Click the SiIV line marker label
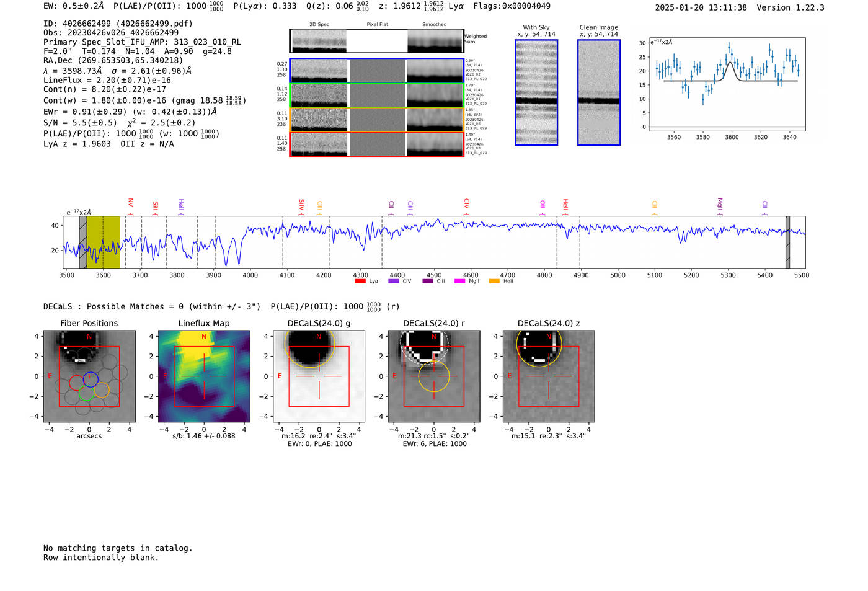 302,204
